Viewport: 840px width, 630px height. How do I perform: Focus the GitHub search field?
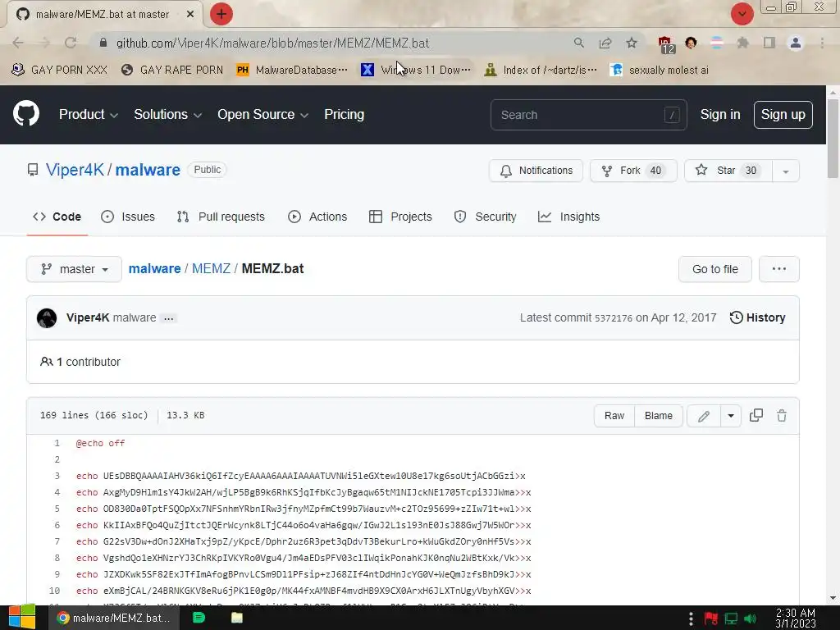[x=588, y=115]
